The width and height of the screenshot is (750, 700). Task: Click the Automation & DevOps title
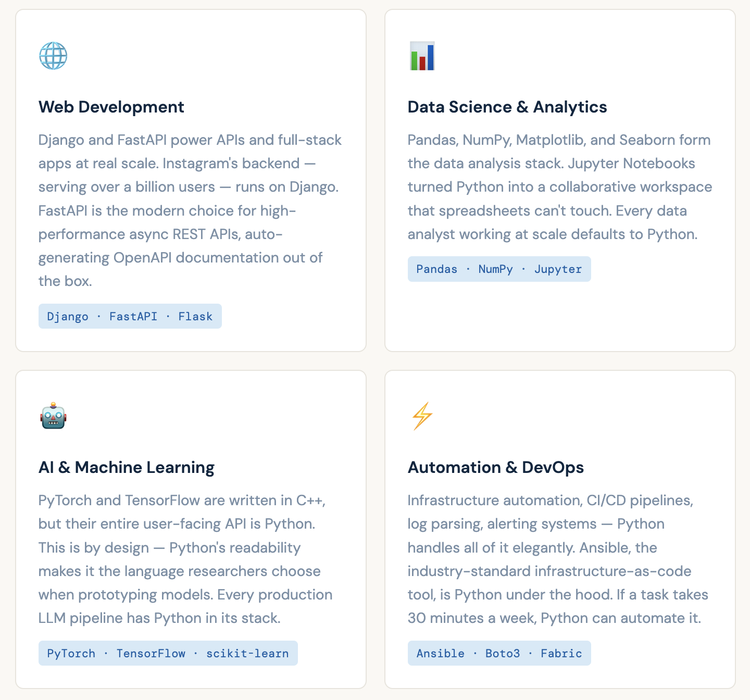[x=495, y=467]
